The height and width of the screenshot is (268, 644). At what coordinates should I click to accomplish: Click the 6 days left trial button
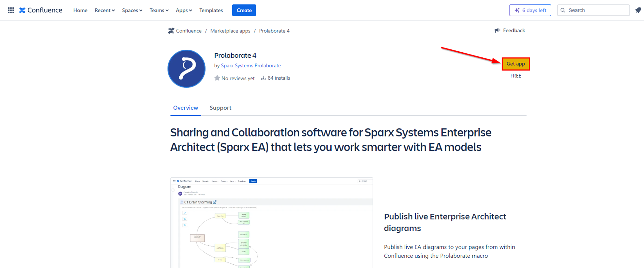pos(530,10)
